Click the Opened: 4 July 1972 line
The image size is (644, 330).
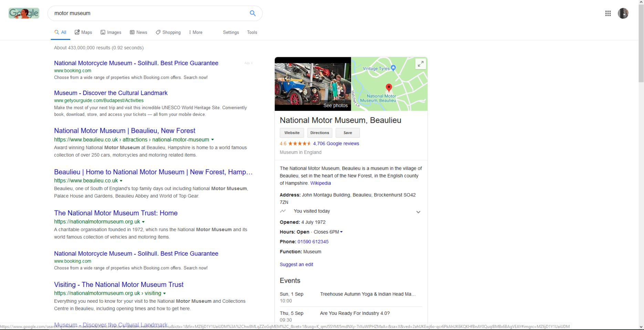tap(302, 222)
